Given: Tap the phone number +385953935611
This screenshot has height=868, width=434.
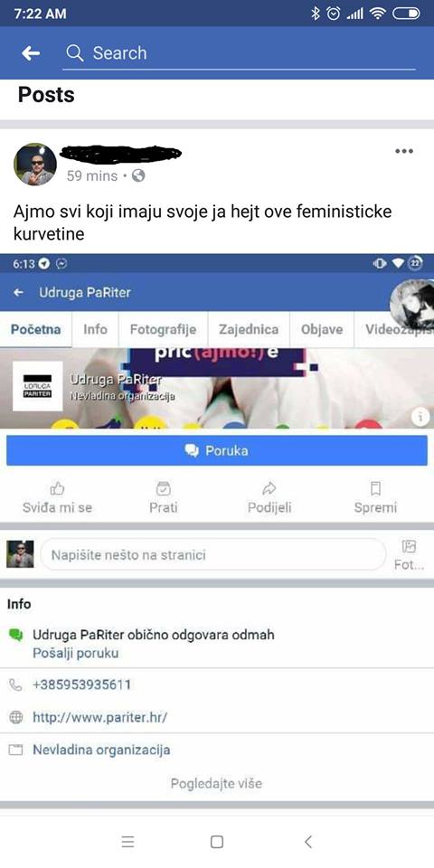Looking at the screenshot, I should [82, 684].
